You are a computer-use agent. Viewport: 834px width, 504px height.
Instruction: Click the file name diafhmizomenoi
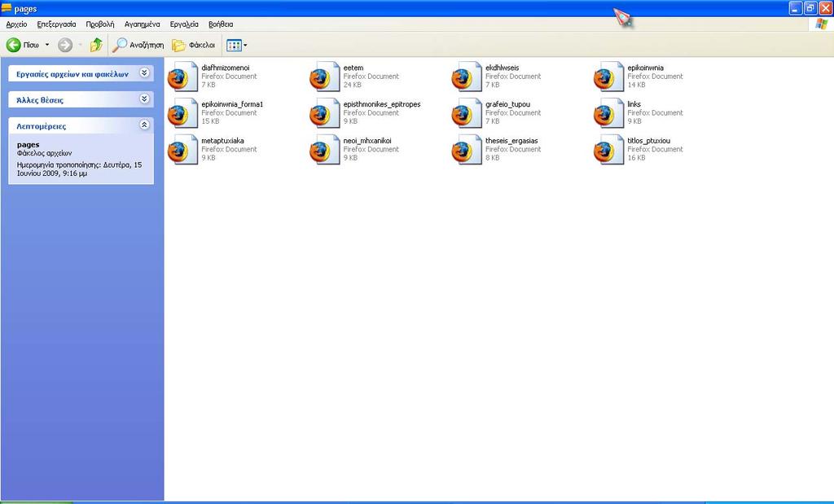click(x=226, y=68)
